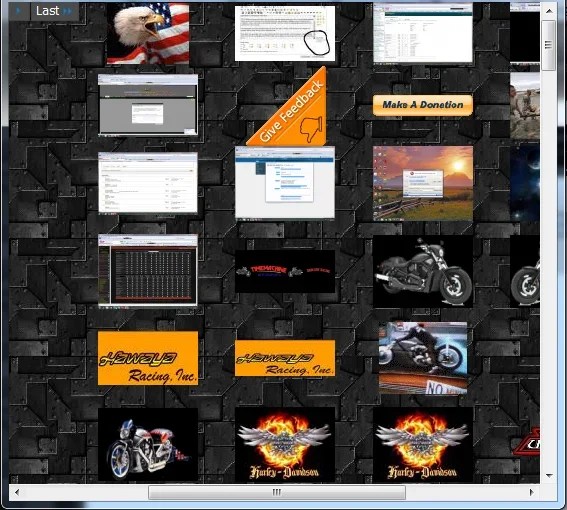Open the dark table screenshot thumbnail

pos(148,270)
